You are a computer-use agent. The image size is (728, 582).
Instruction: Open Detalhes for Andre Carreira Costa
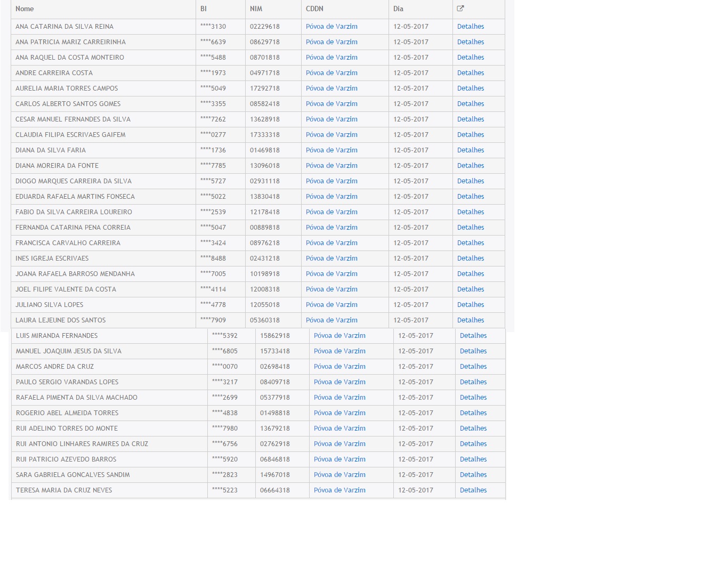(x=471, y=73)
